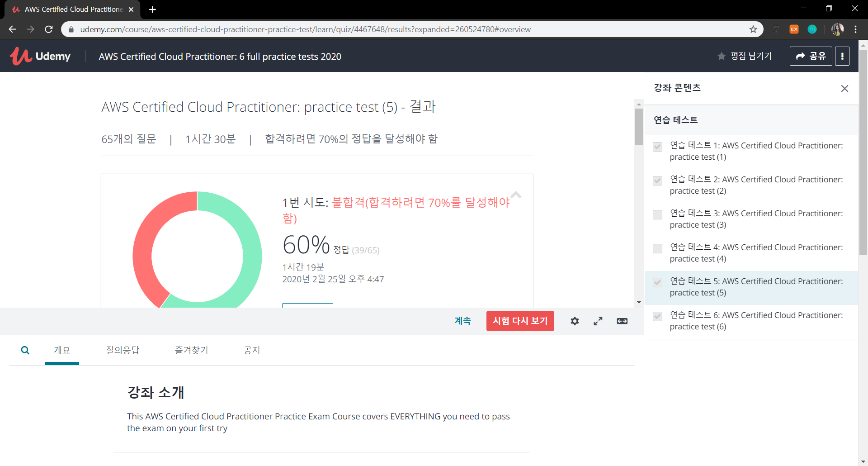The image size is (868, 466).
Task: Toggle checkbox for 연습 테스트 5
Action: (x=658, y=282)
